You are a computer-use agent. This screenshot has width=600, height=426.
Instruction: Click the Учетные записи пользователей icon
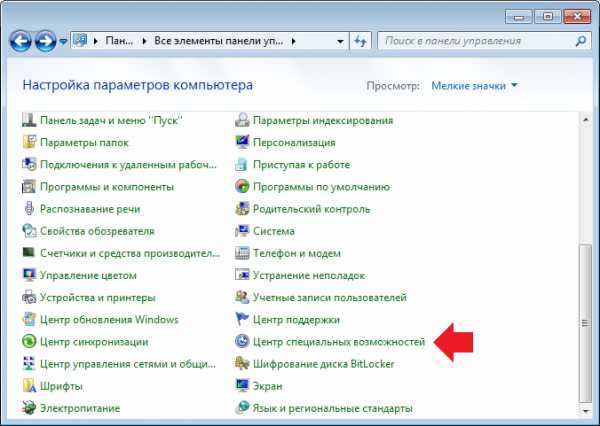tap(242, 297)
